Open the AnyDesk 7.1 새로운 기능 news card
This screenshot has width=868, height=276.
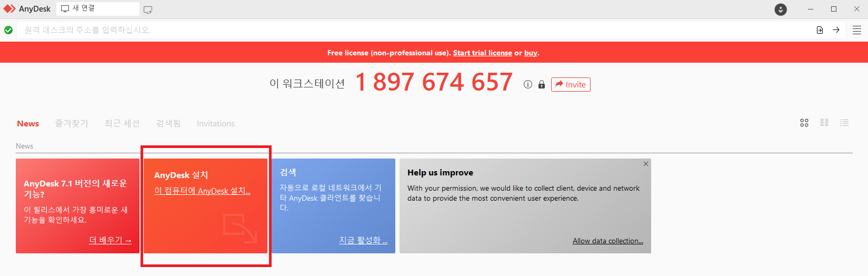coord(77,206)
